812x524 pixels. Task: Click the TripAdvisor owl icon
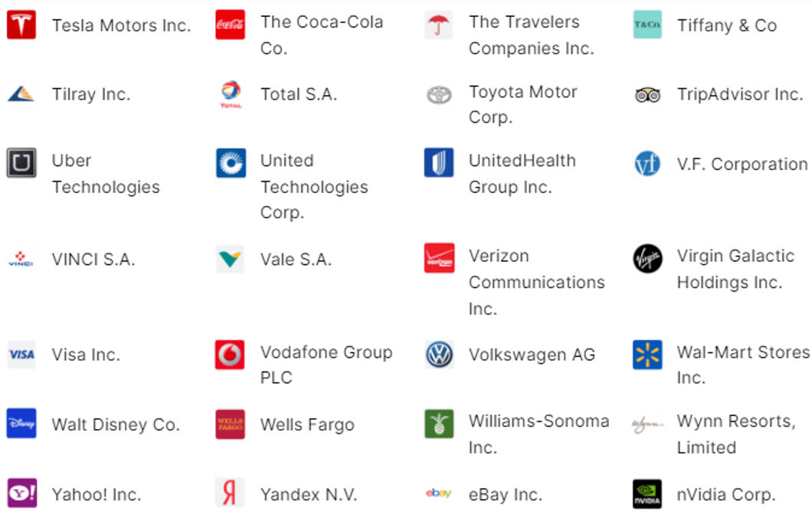(x=647, y=95)
